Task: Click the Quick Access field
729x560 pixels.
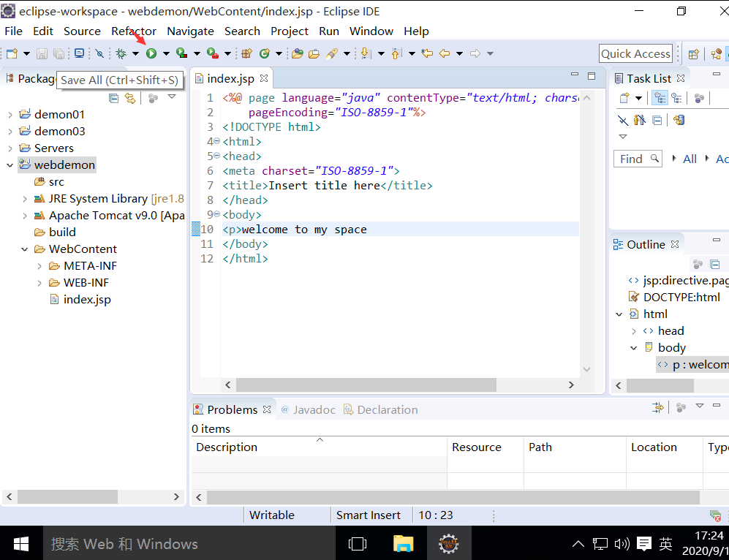Action: pyautogui.click(x=635, y=54)
